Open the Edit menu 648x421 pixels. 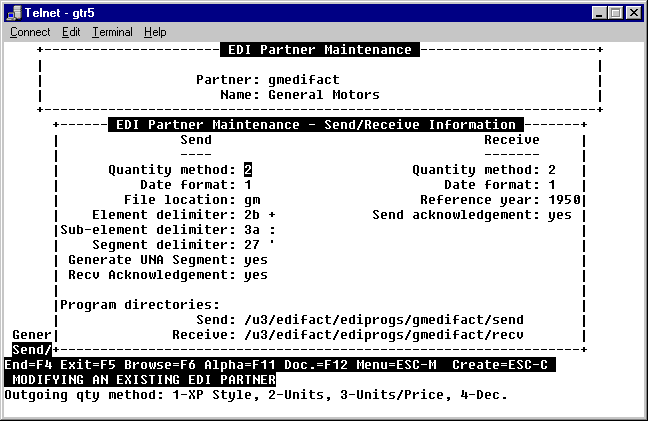tap(71, 32)
